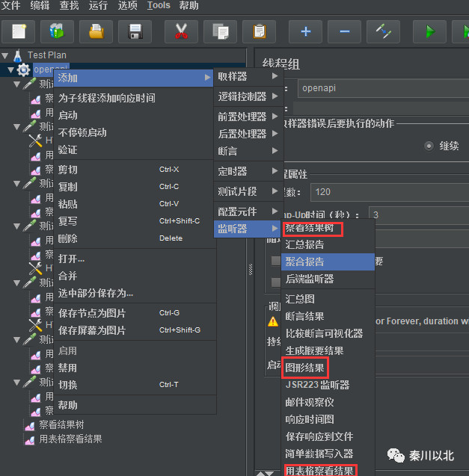Add the JSR223 监听器 listener
The width and height of the screenshot is (469, 476).
point(328,385)
